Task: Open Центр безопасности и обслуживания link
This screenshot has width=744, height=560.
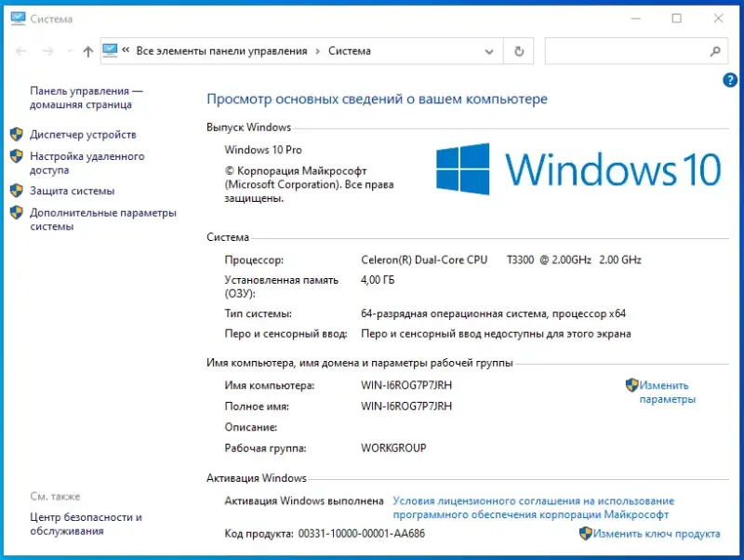Action: click(x=86, y=524)
